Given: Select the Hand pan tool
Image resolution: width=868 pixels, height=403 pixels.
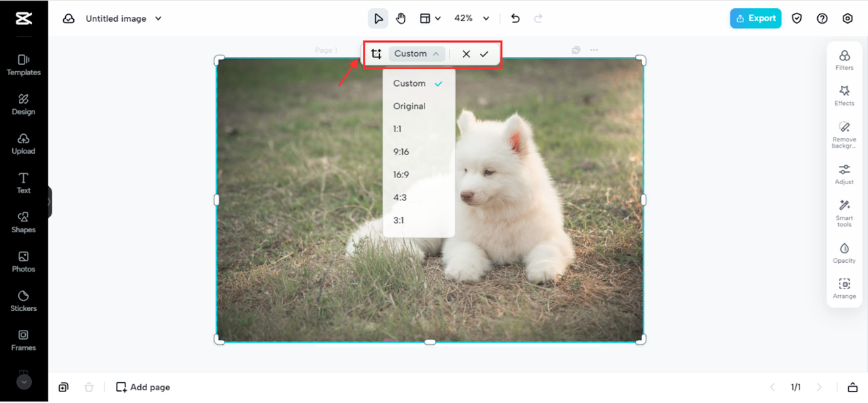Looking at the screenshot, I should tap(401, 18).
